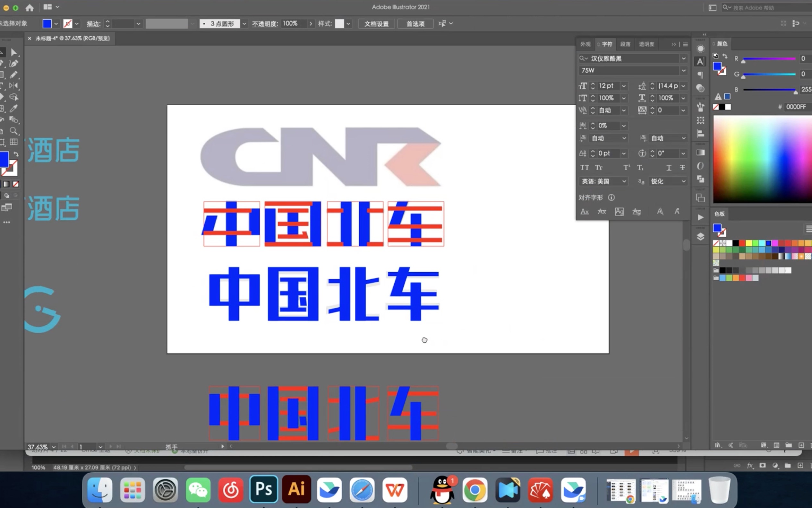This screenshot has width=812, height=508.
Task: Open the Brushes panel icon in dock
Action: pyautogui.click(x=700, y=107)
